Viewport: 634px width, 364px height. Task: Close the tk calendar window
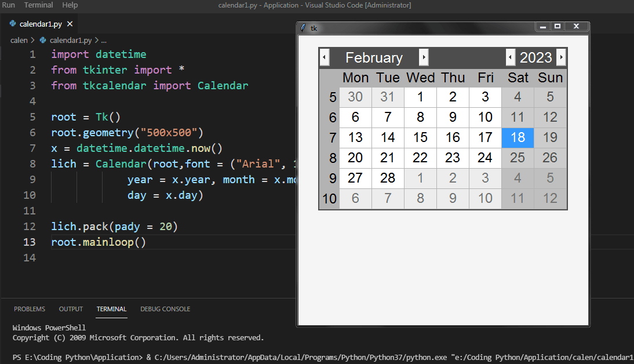(576, 27)
